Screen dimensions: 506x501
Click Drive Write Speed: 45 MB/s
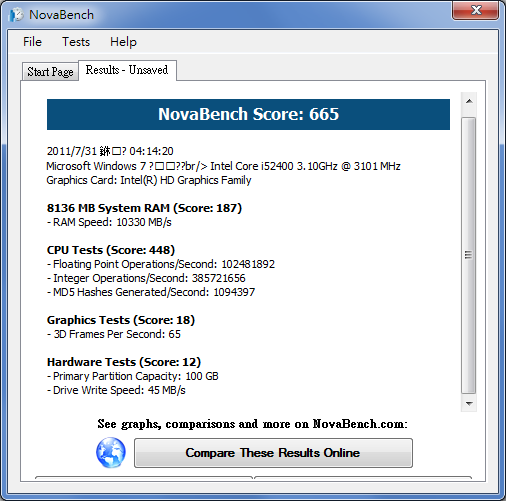(116, 390)
